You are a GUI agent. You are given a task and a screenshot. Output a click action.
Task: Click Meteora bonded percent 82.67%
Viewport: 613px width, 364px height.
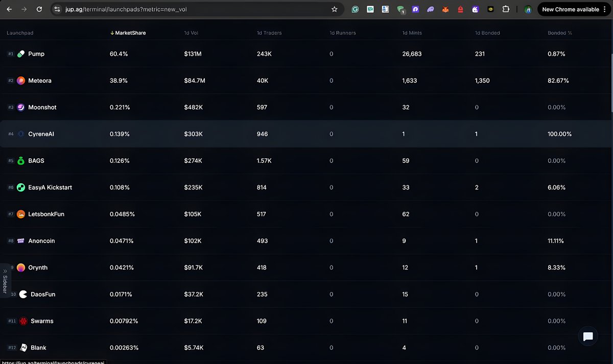click(558, 81)
